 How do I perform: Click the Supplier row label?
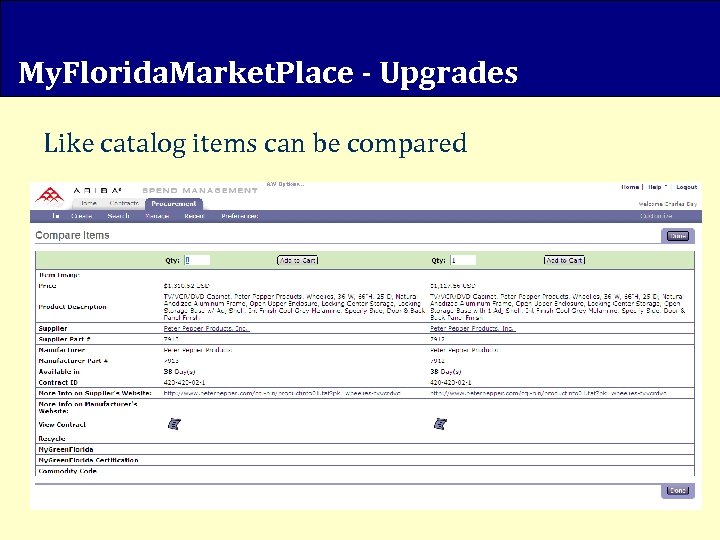53,328
